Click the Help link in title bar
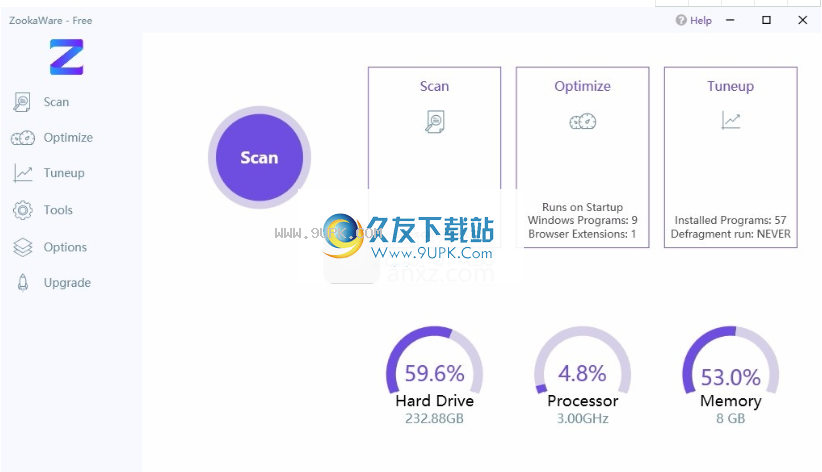 coord(700,20)
